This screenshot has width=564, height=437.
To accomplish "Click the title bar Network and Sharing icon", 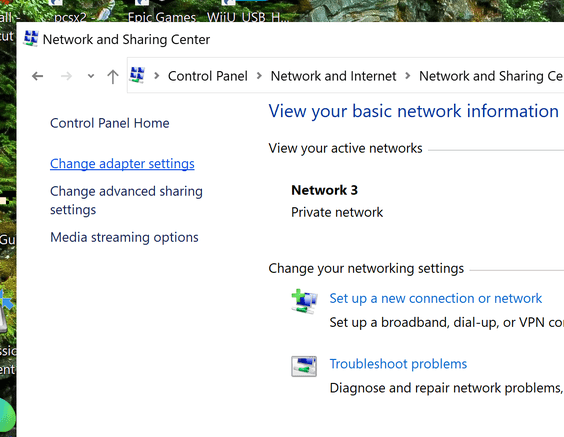I will 31,38.
